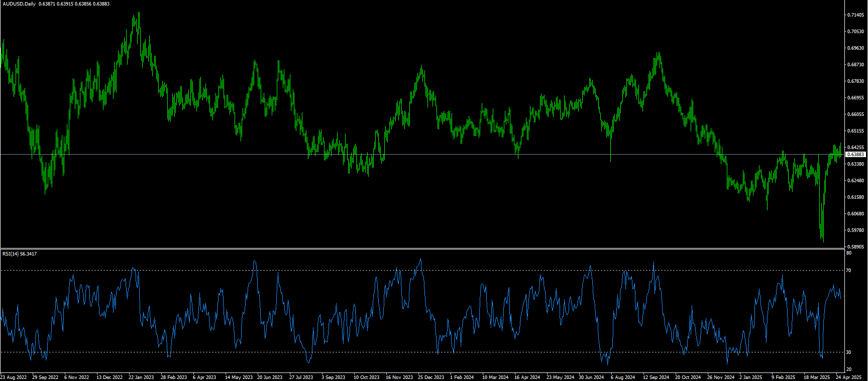Click the 18 Mar 2025 date label
The image size is (868, 381).
[816, 377]
